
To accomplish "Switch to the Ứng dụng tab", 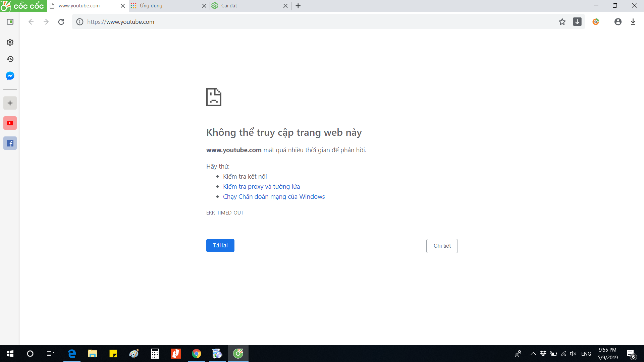I will [x=169, y=6].
